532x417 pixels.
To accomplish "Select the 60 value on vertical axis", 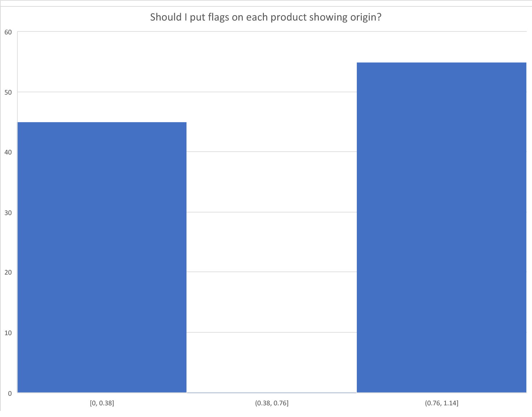I will (x=8, y=32).
